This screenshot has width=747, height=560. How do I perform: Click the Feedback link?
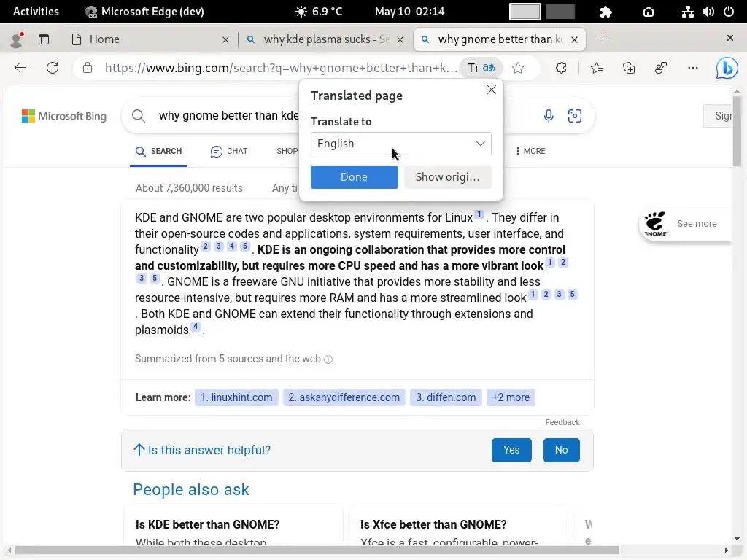562,422
